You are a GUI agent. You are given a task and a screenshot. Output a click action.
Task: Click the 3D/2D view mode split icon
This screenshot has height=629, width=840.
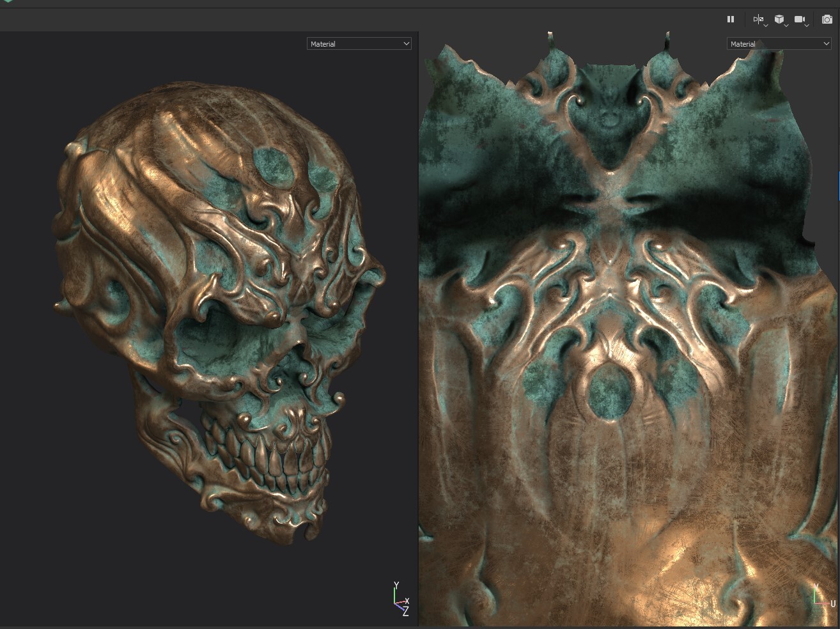758,19
